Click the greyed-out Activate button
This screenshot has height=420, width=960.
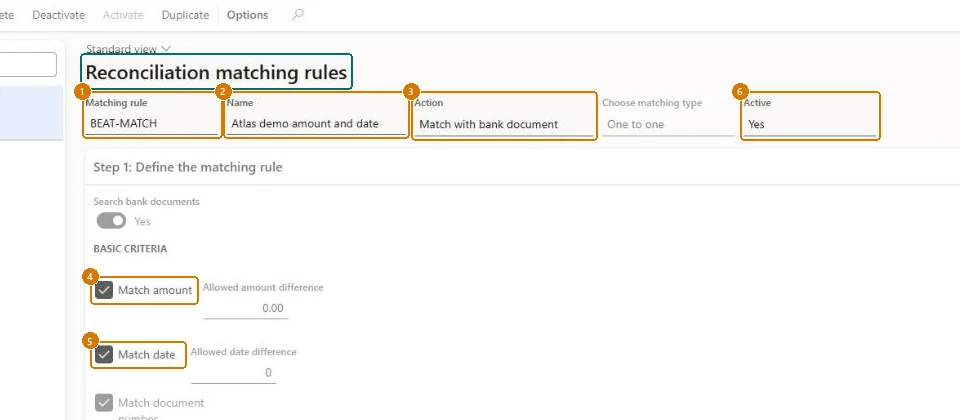[123, 15]
